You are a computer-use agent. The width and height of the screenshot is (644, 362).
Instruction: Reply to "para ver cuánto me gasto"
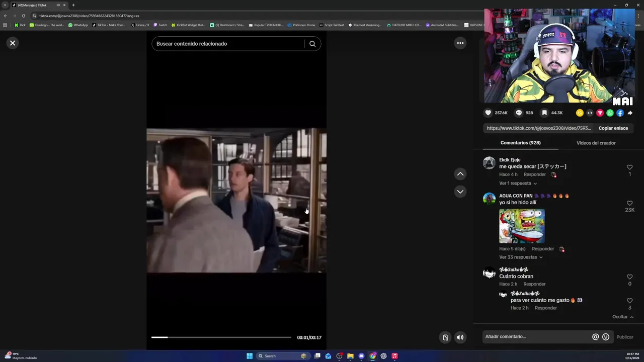click(545, 308)
